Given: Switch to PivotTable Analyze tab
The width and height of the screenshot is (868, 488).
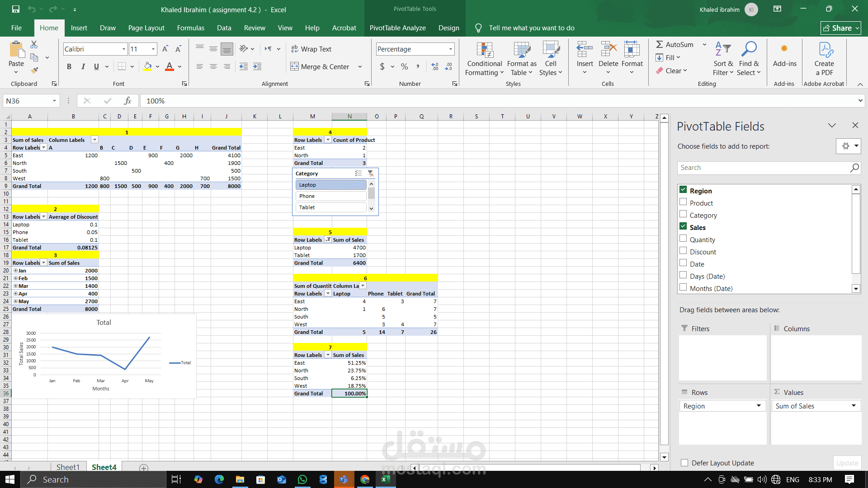Looking at the screenshot, I should click(x=397, y=28).
